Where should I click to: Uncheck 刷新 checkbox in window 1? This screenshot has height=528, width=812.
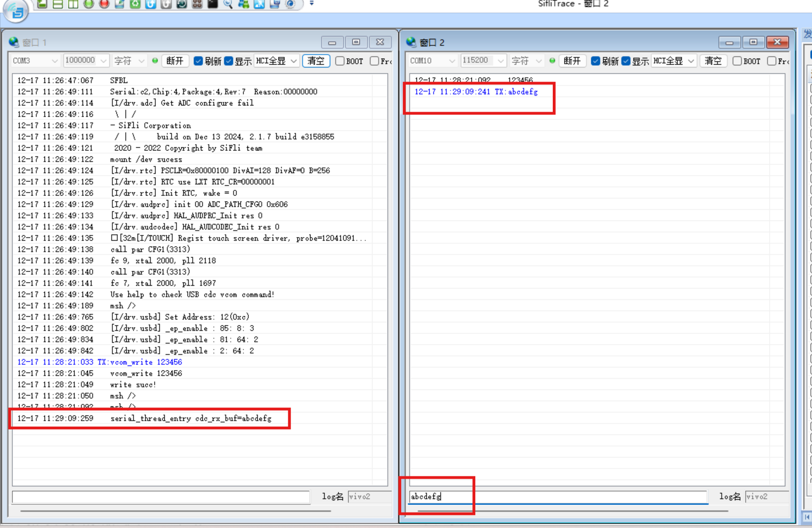pyautogui.click(x=198, y=61)
